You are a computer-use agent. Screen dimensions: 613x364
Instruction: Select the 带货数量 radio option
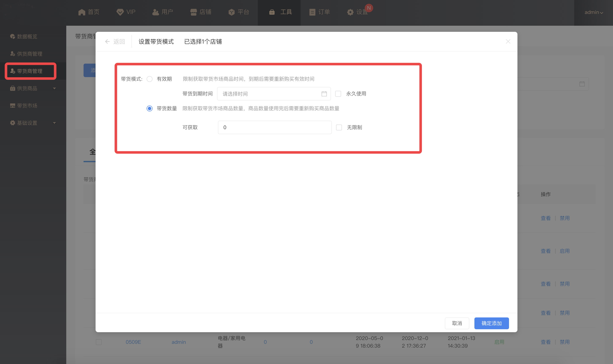point(150,108)
